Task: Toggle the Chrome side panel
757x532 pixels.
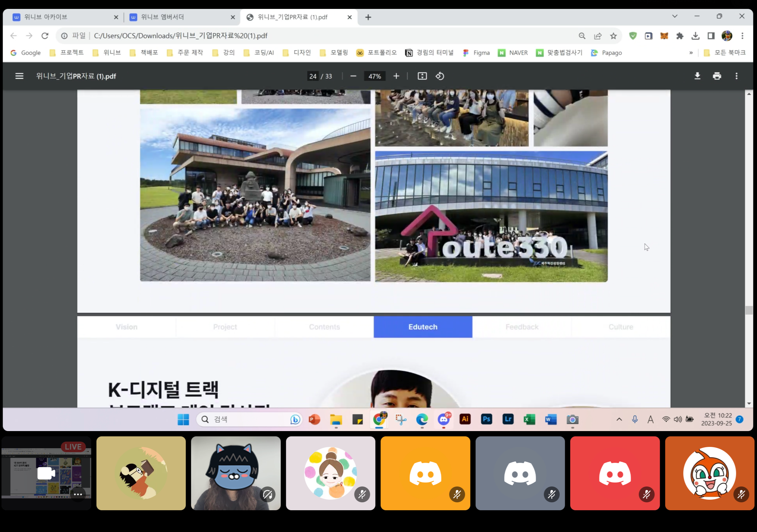Action: coord(711,36)
